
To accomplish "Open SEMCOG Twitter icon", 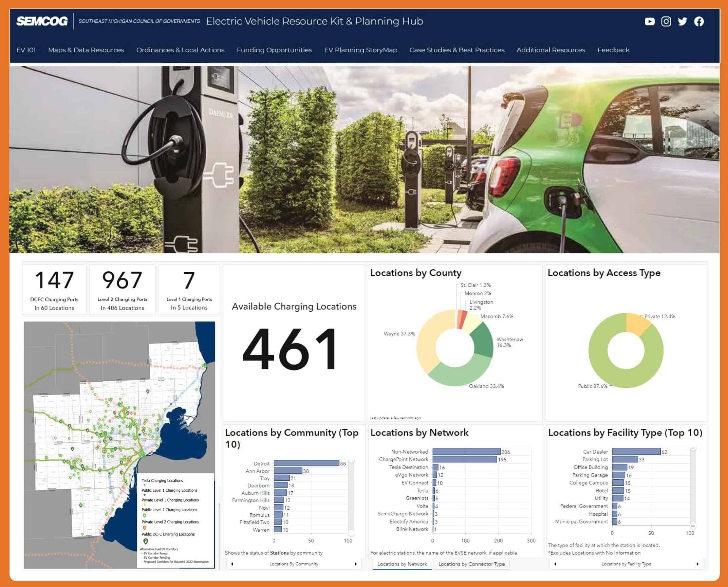I will coord(682,22).
